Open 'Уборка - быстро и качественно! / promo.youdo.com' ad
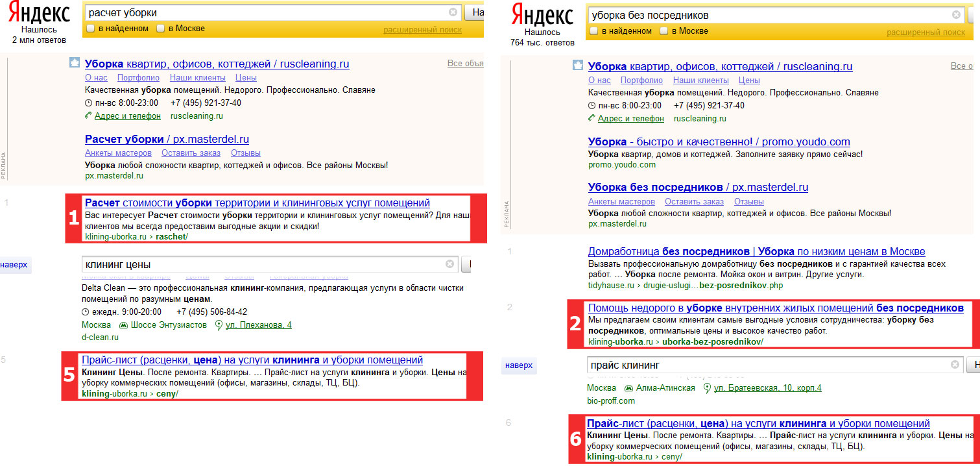The image size is (980, 466). point(719,141)
